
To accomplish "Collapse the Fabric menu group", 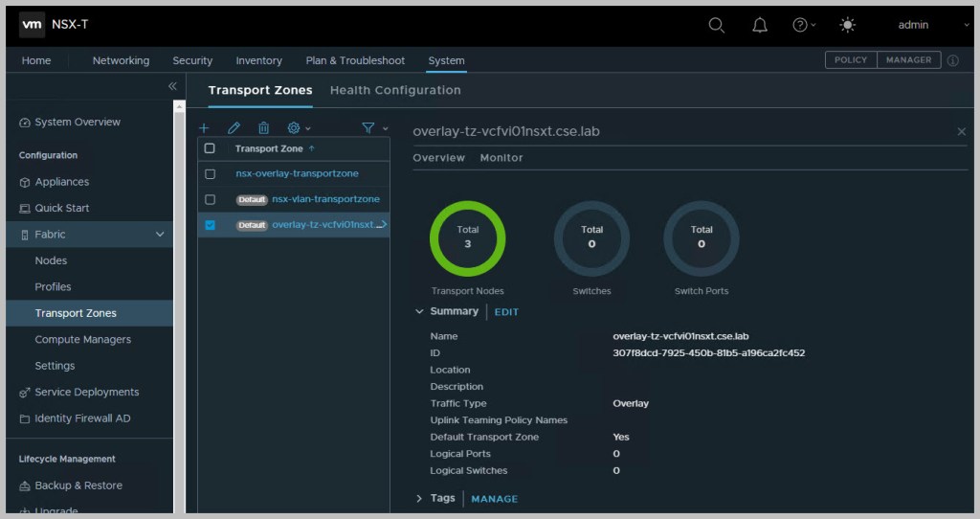I will click(x=160, y=235).
